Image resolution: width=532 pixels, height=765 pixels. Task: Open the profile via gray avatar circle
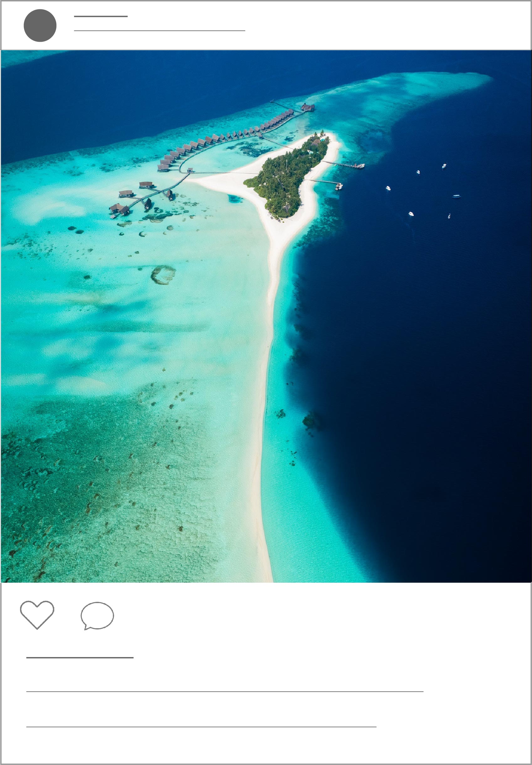point(40,26)
